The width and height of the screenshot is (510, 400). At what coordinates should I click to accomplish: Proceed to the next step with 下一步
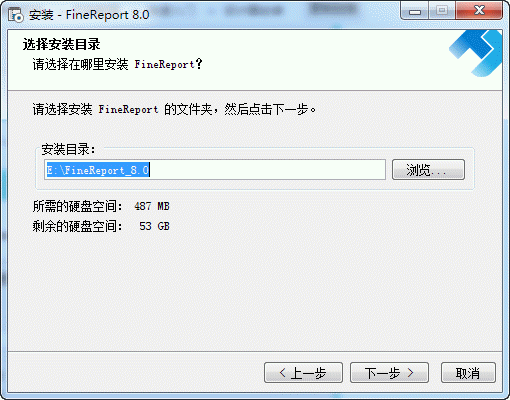(x=389, y=373)
